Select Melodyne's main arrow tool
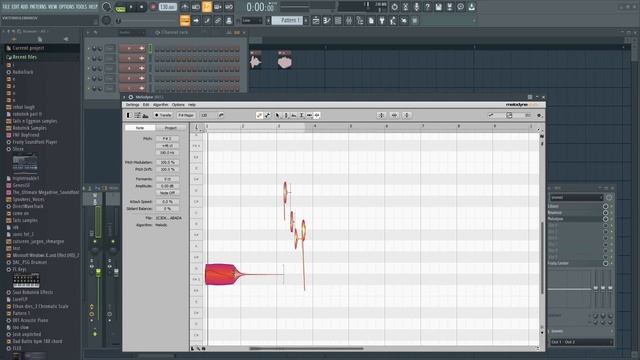 (277, 116)
